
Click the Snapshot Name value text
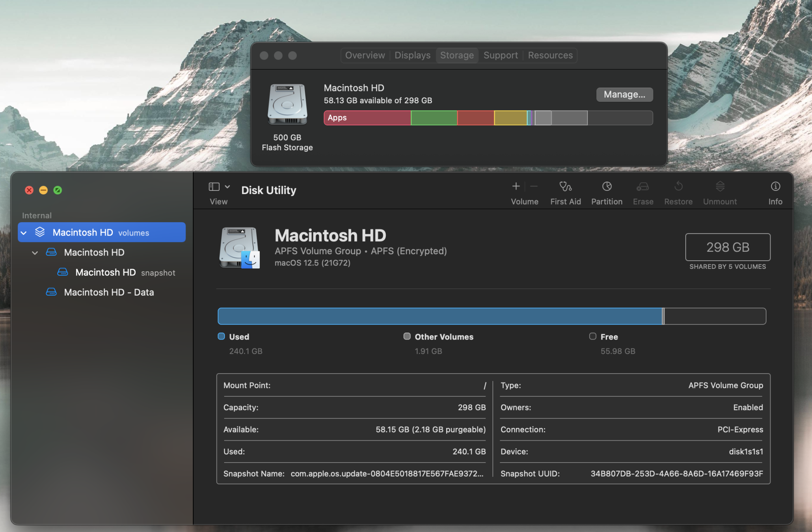click(x=387, y=474)
